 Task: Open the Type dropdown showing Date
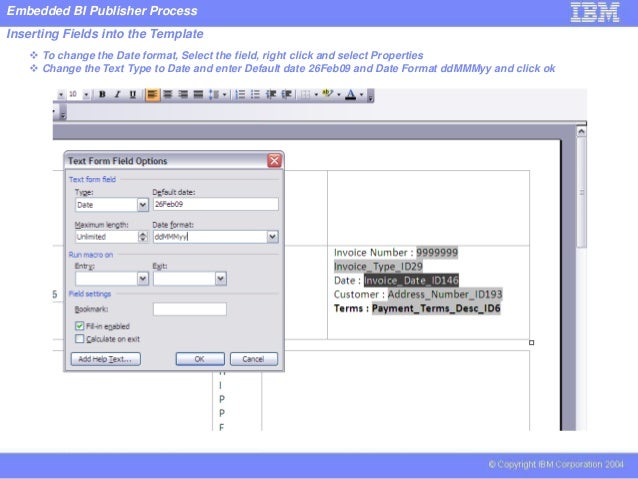click(143, 204)
